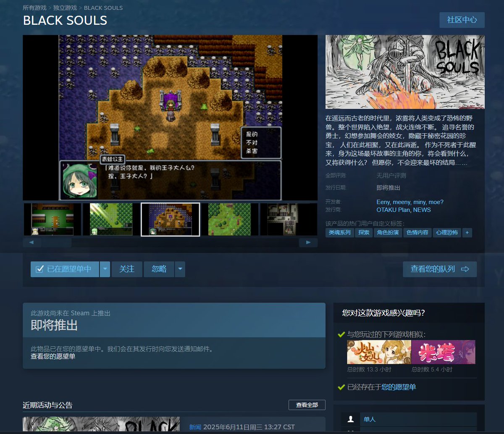Open 独立游戏 breadcrumb category

tap(65, 8)
